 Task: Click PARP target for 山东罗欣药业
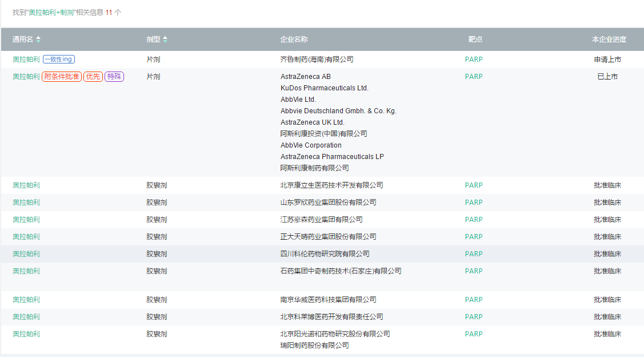[474, 203]
